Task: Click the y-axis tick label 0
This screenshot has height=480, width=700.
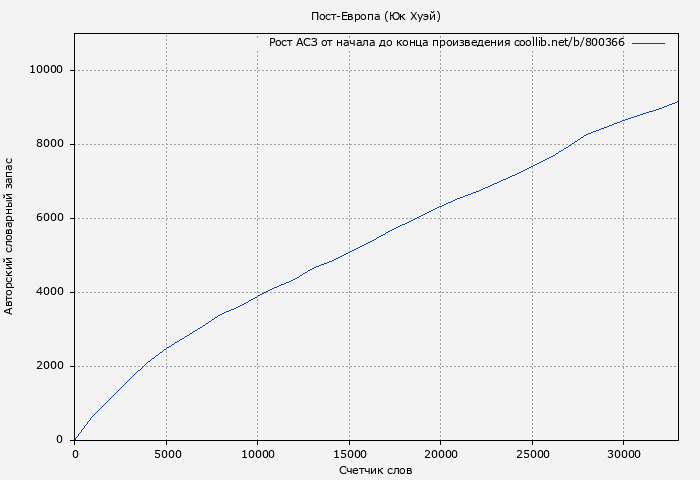Action: (61, 440)
